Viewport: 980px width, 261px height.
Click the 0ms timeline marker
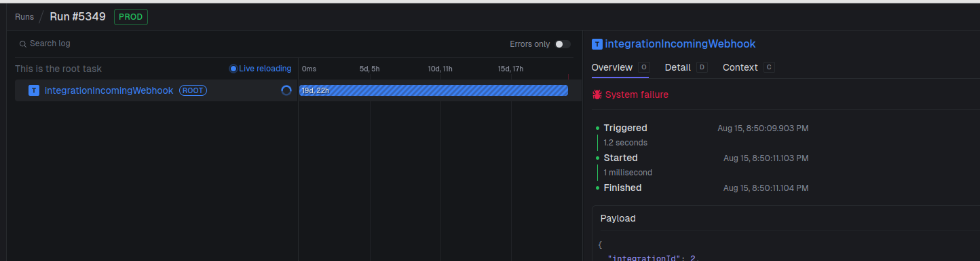(309, 69)
